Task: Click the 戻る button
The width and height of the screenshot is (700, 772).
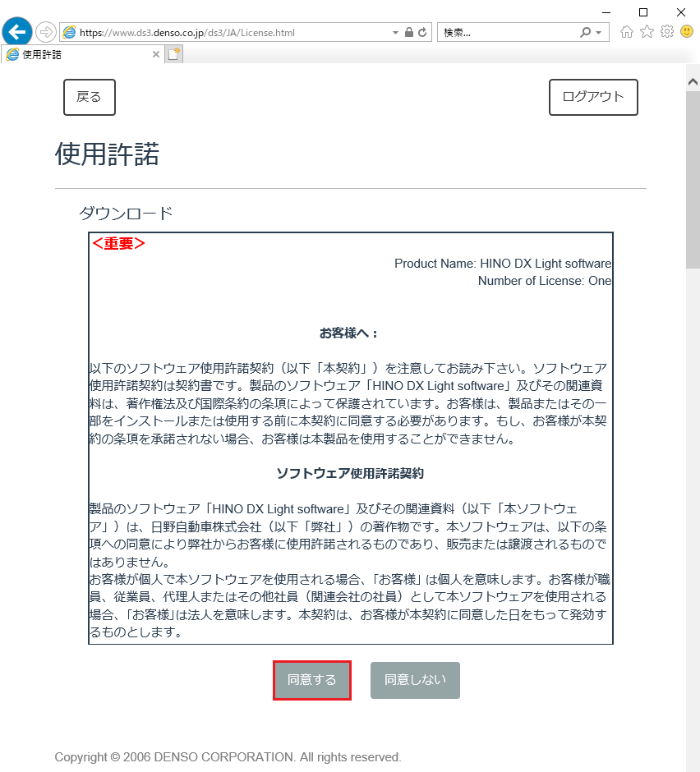Action: click(90, 97)
